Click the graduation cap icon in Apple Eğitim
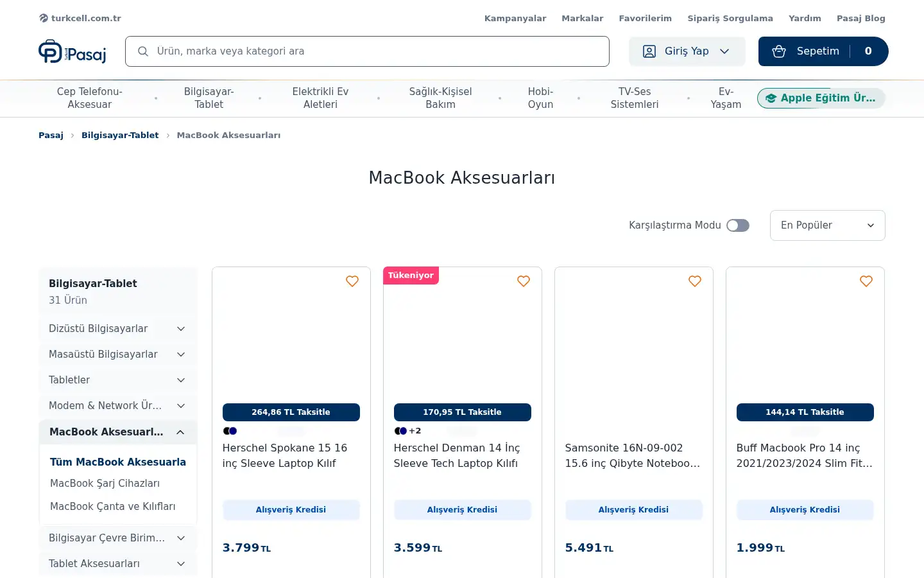 771,98
